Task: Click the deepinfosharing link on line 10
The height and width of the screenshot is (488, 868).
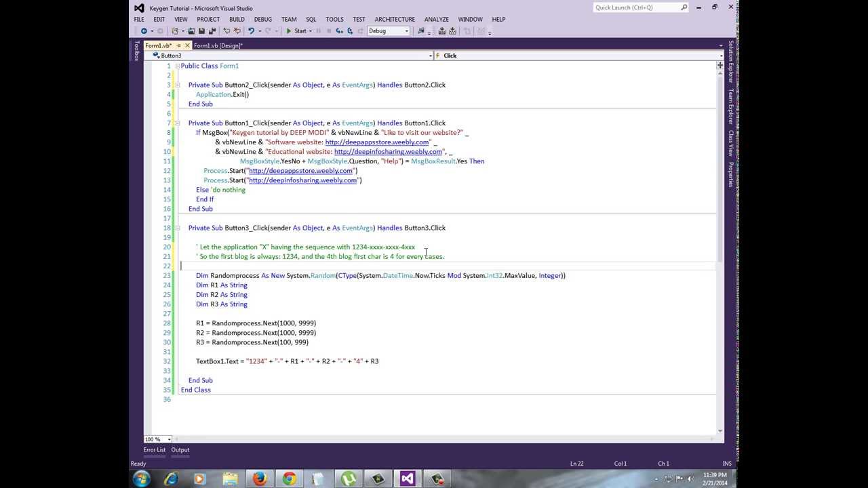Action: [388, 152]
